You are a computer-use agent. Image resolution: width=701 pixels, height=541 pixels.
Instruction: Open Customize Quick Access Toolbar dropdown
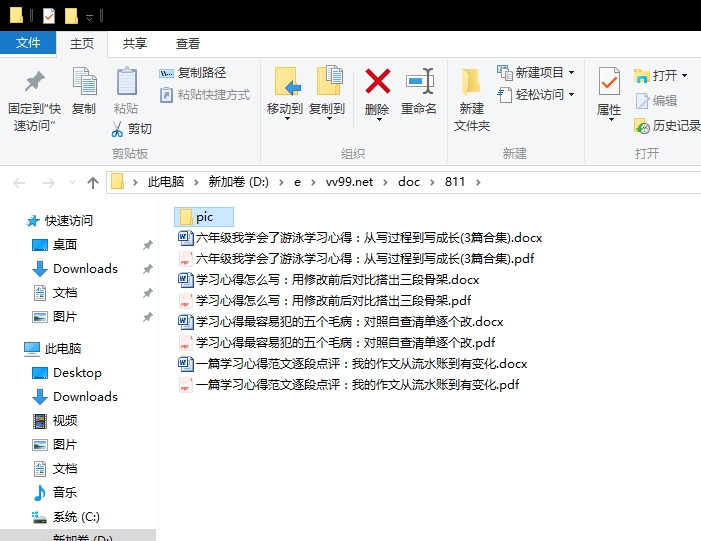(x=89, y=17)
